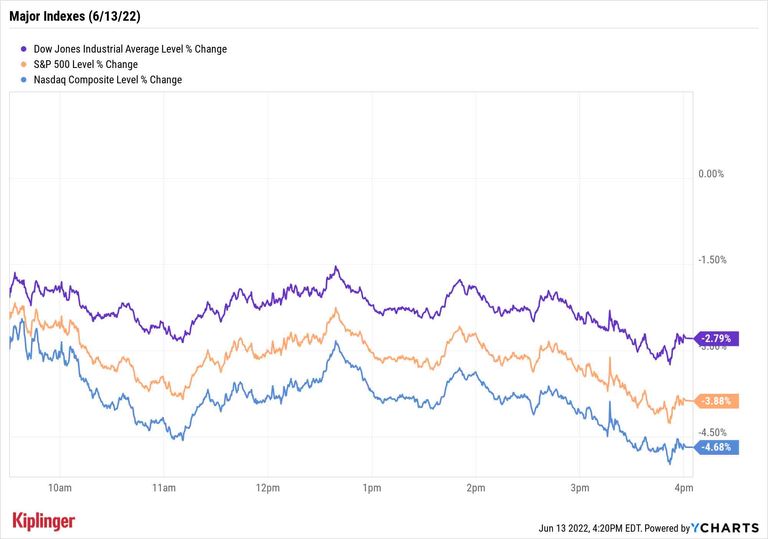
Task: Click the 4pm time axis label
Action: [683, 488]
